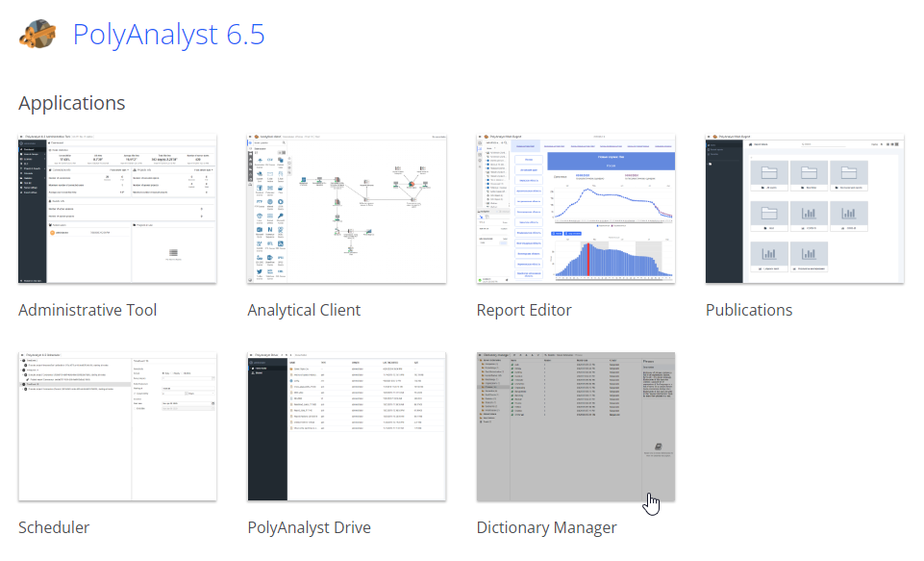Select the Dictionary Manager text label
The image size is (924, 561).
point(546,527)
